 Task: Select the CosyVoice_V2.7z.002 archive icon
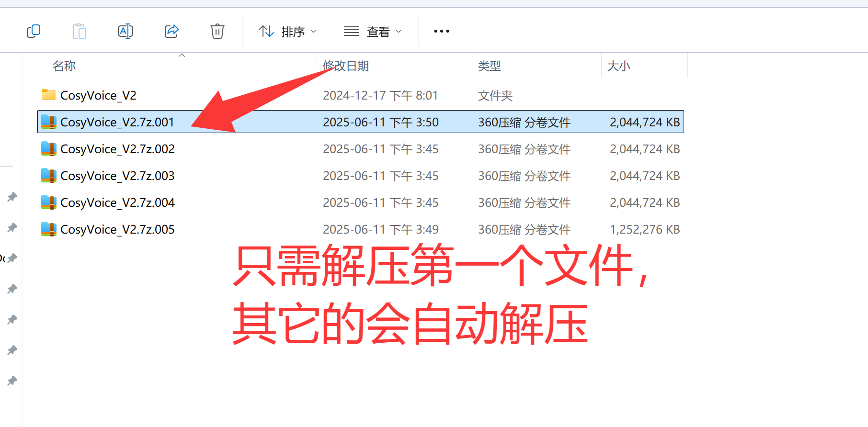click(49, 149)
